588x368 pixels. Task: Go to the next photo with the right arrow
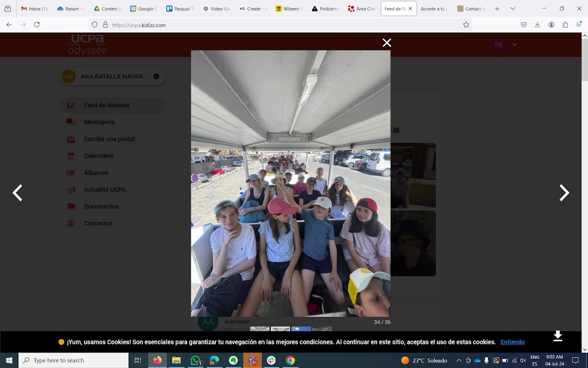(564, 193)
